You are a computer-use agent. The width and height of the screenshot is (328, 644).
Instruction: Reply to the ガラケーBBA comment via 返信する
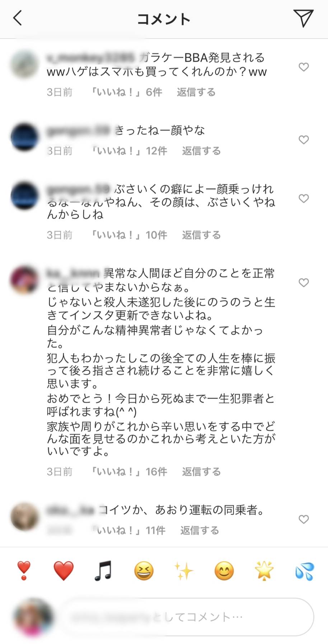pos(196,92)
